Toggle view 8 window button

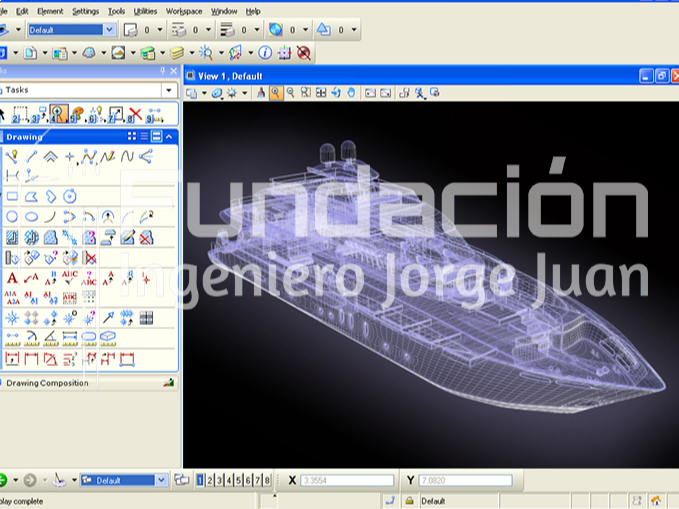click(x=267, y=480)
